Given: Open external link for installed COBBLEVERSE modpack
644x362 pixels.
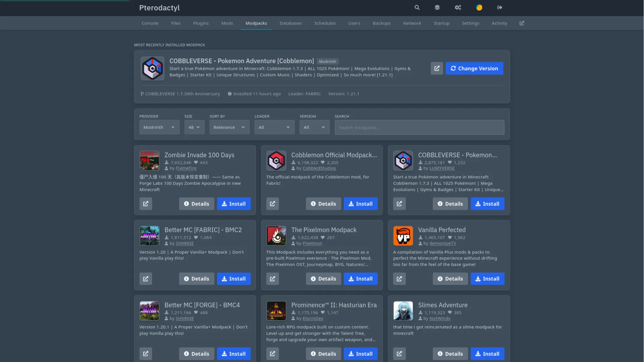Looking at the screenshot, I should click(x=437, y=68).
